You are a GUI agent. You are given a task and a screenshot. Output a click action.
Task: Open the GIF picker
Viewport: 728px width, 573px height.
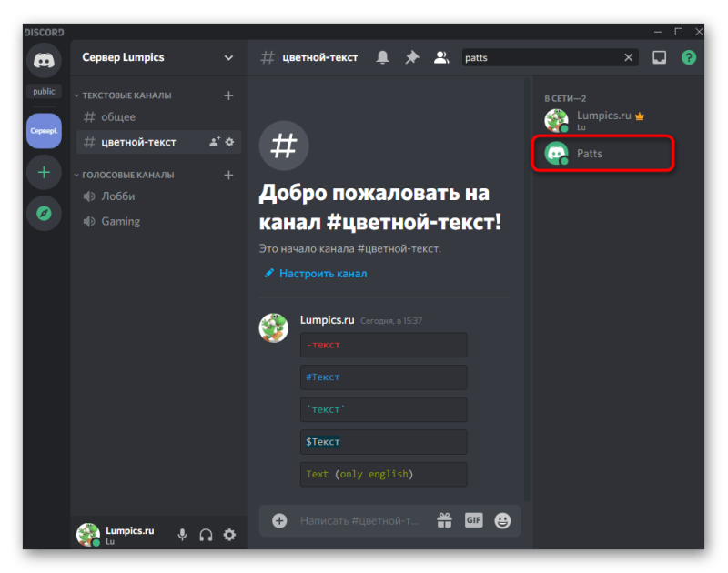473,520
